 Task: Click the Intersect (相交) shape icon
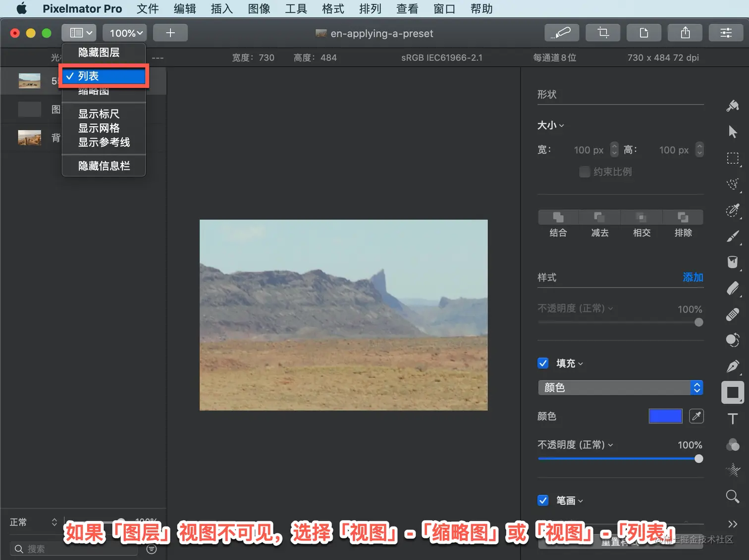(642, 217)
